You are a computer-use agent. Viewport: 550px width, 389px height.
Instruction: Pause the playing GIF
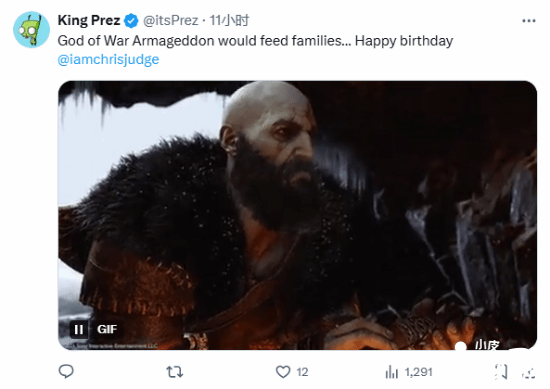[79, 329]
